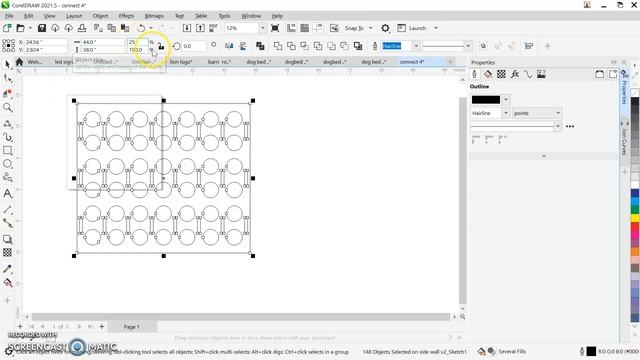Viewport: 640px width, 360px height.
Task: Select the Rectangle tool
Action: point(7,150)
